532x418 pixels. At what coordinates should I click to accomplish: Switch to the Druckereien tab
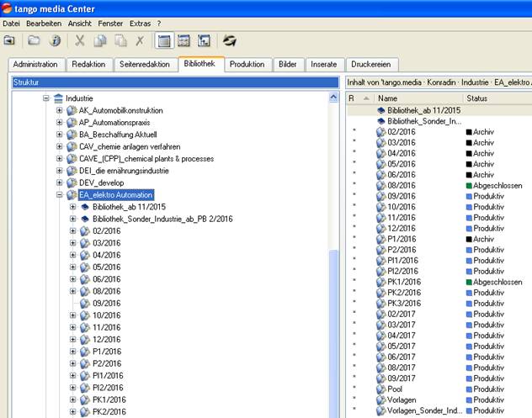373,64
